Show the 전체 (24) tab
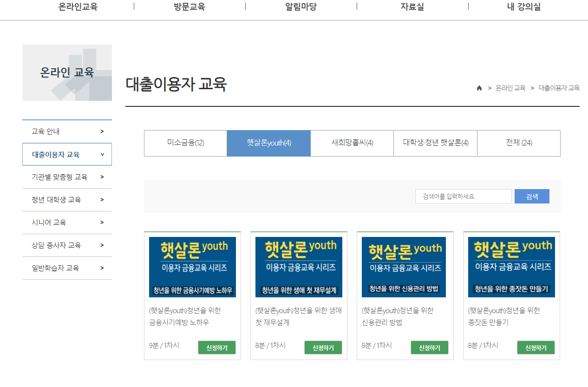This screenshot has height=387, width=588. point(519,143)
